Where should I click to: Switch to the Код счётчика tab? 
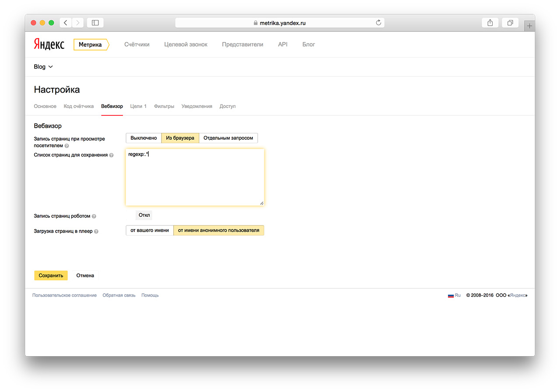click(x=79, y=106)
